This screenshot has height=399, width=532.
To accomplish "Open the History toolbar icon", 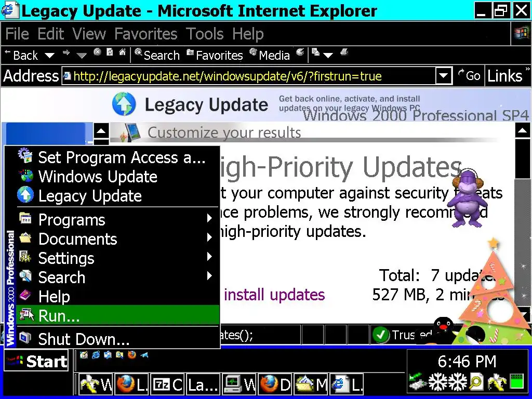I will click(x=300, y=52).
